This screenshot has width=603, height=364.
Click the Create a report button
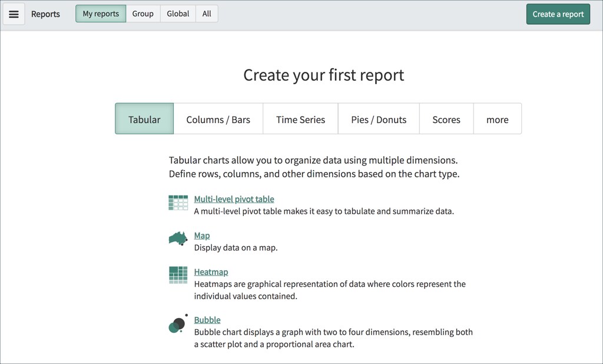click(x=558, y=14)
